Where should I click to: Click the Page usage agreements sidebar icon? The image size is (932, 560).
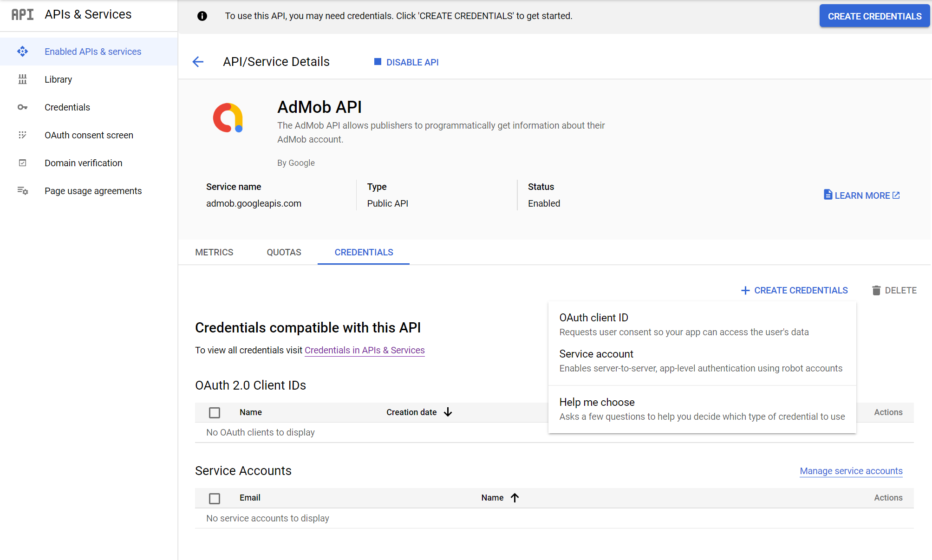[22, 190]
